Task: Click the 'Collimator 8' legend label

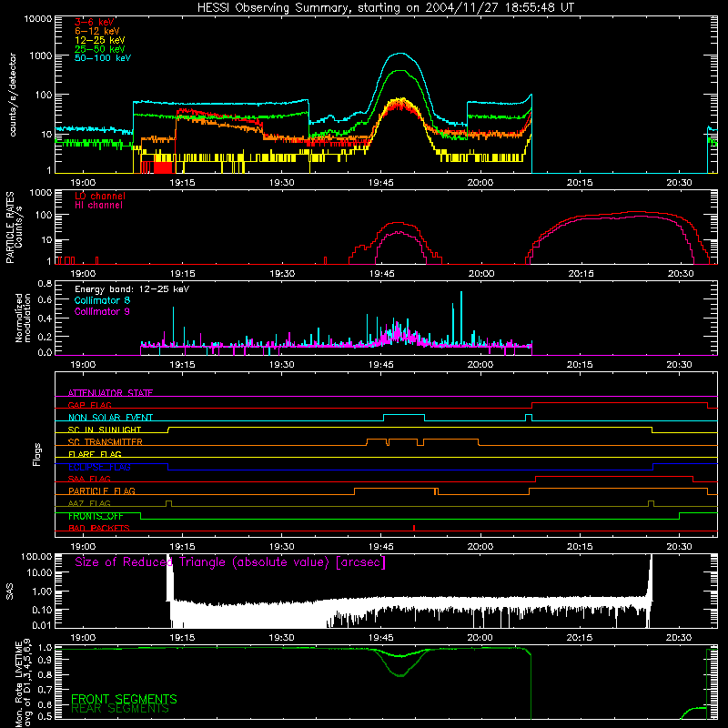Action: 102,300
